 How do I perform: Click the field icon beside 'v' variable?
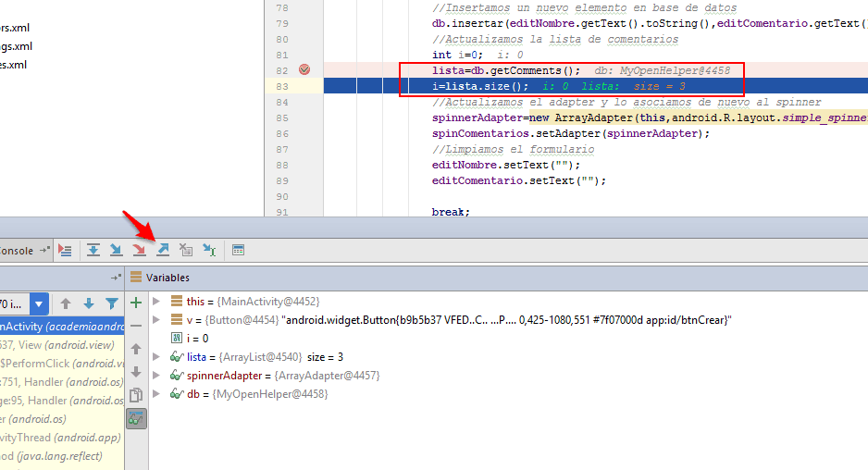177,319
